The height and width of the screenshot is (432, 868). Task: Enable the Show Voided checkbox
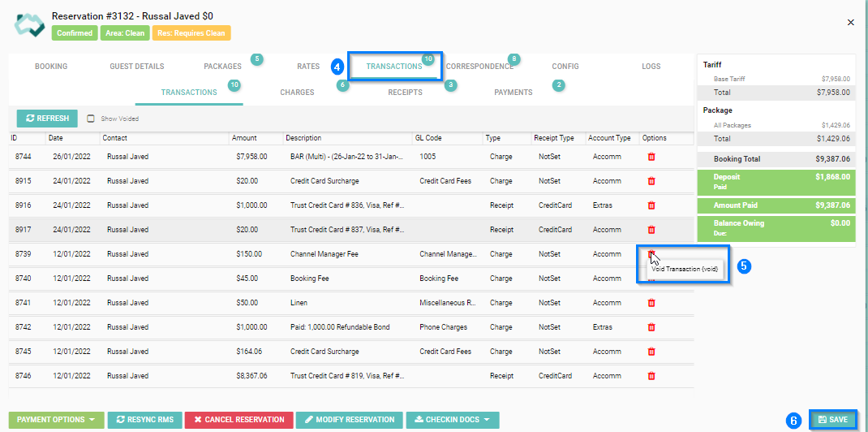click(x=91, y=119)
